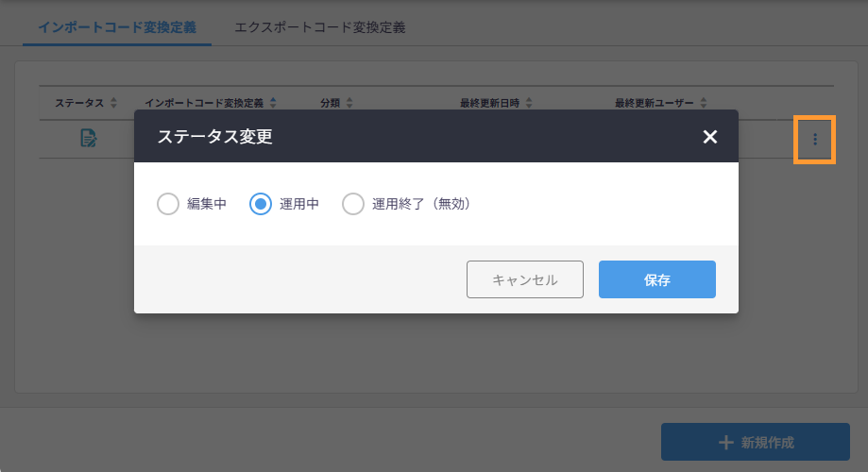The image size is (868, 472).
Task: Click the キャンセル button
Action: 525,279
